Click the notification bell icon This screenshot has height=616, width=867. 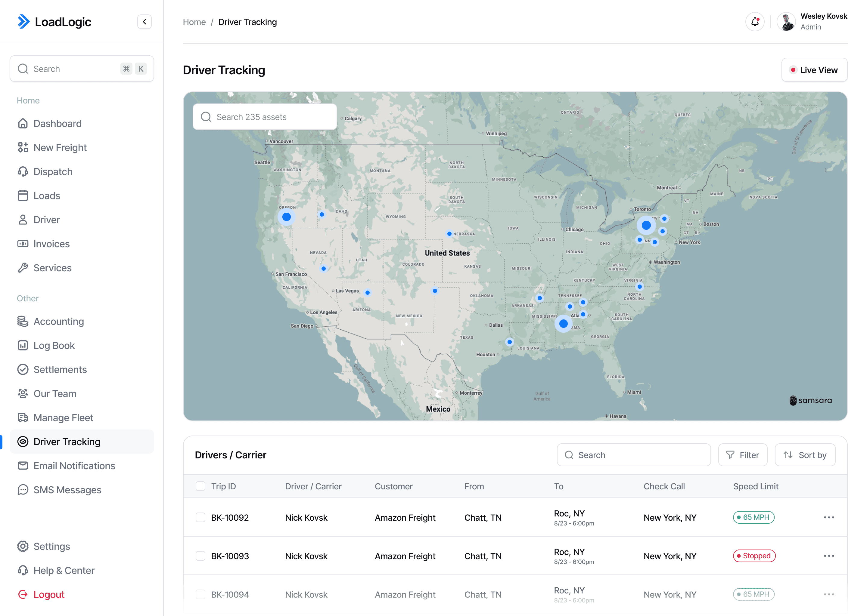tap(755, 22)
